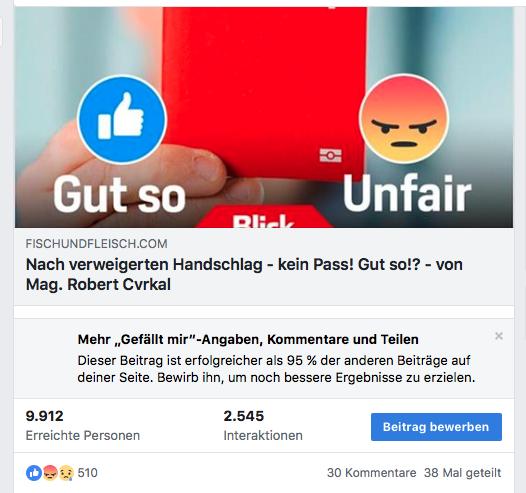Viewport: 526px width, 493px height.
Task: Click the small emblem on the red card
Action: click(330, 155)
